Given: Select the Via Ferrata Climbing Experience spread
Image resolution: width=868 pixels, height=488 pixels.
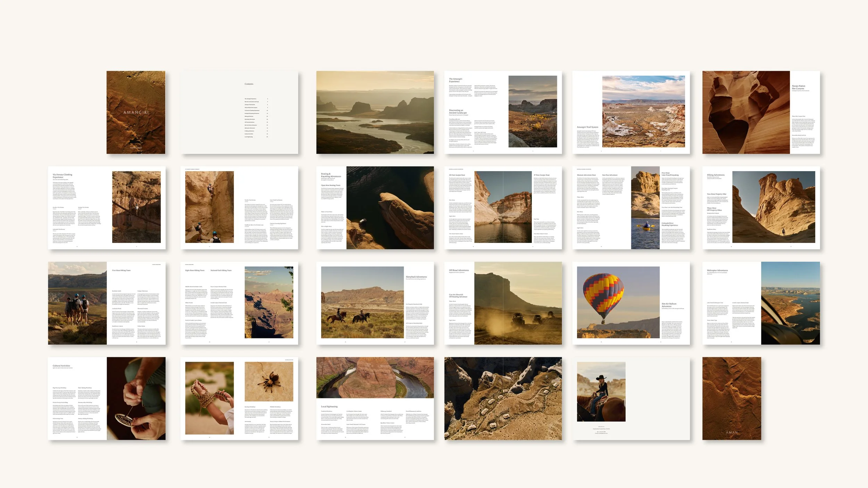Looking at the screenshot, I should [107, 208].
